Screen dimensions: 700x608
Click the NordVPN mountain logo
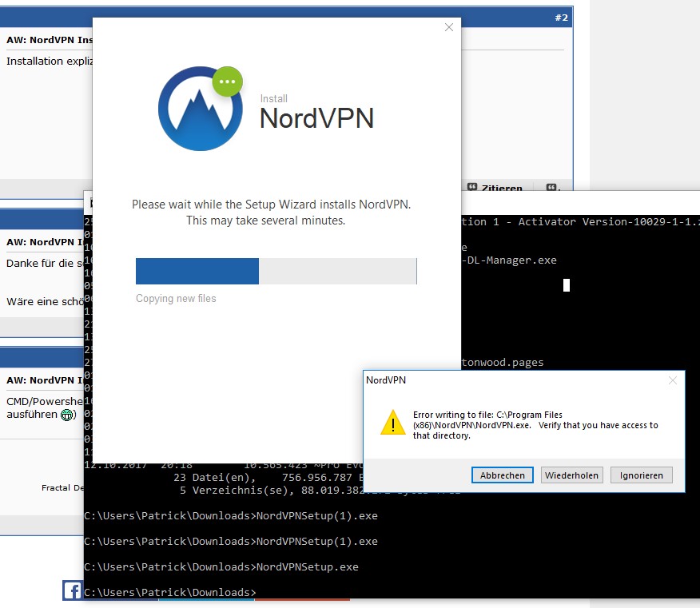[x=200, y=109]
